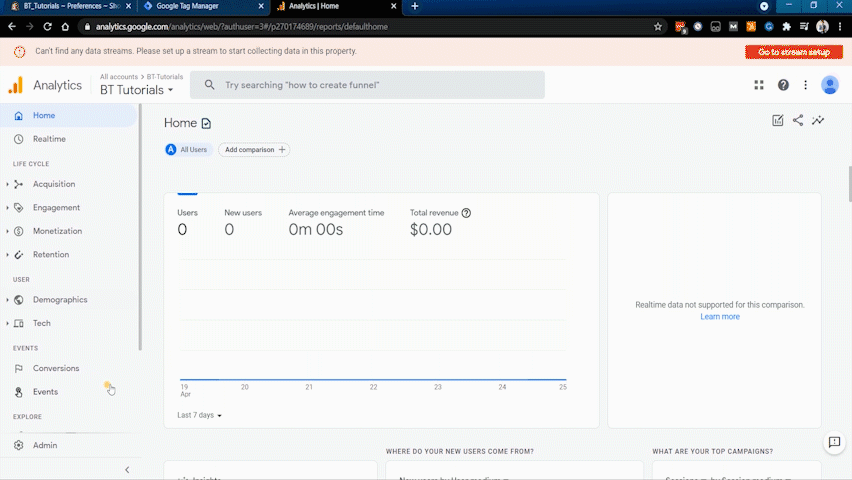Reload the page
The width and height of the screenshot is (852, 480).
pos(47,26)
